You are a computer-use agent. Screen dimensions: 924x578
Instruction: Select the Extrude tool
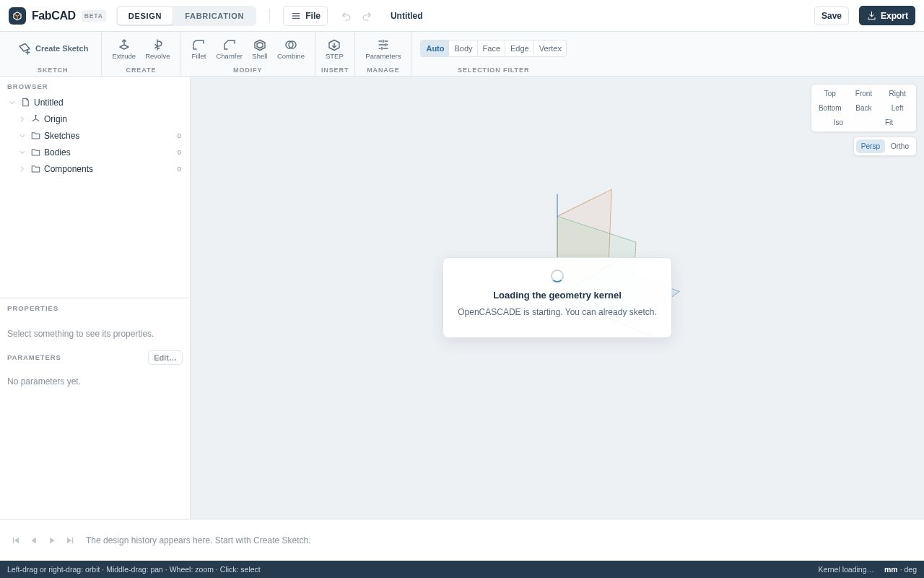click(124, 49)
